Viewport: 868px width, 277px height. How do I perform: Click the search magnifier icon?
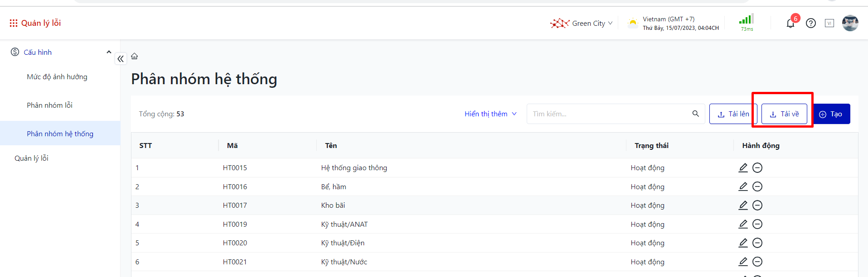pos(695,114)
